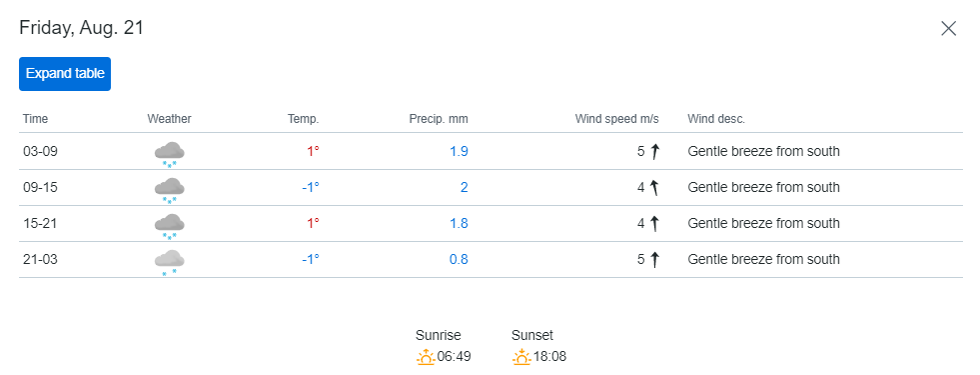Click the snow cloud icon for 03-09
This screenshot has height=375, width=980.
[169, 154]
